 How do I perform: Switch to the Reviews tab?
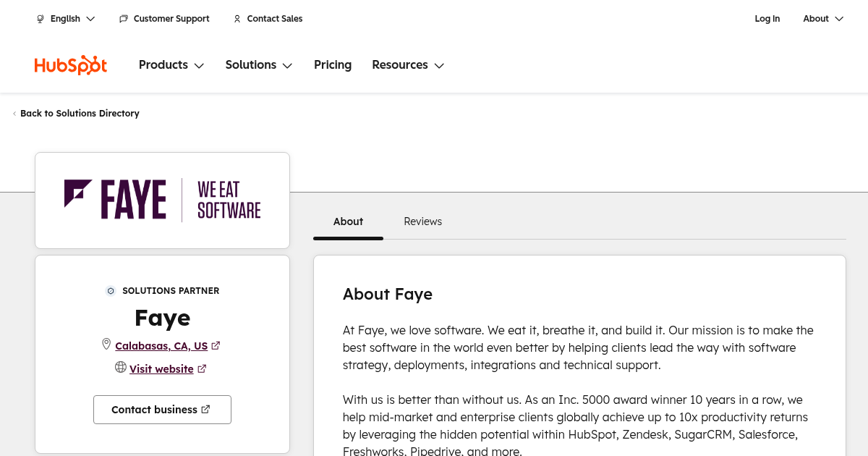(422, 221)
